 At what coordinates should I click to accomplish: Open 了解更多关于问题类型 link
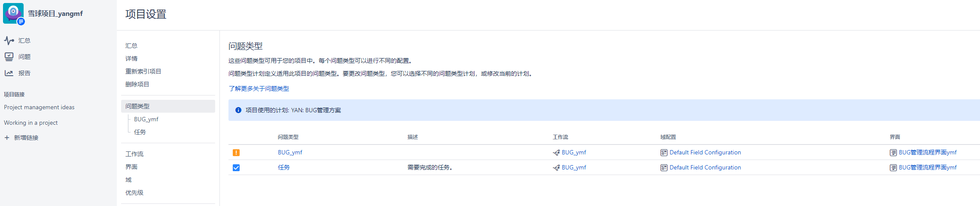point(259,89)
